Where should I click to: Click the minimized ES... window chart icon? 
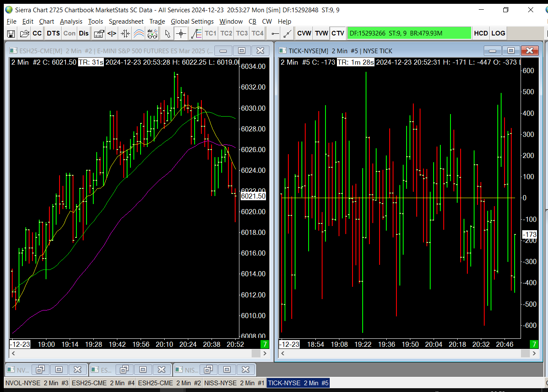tap(95, 370)
